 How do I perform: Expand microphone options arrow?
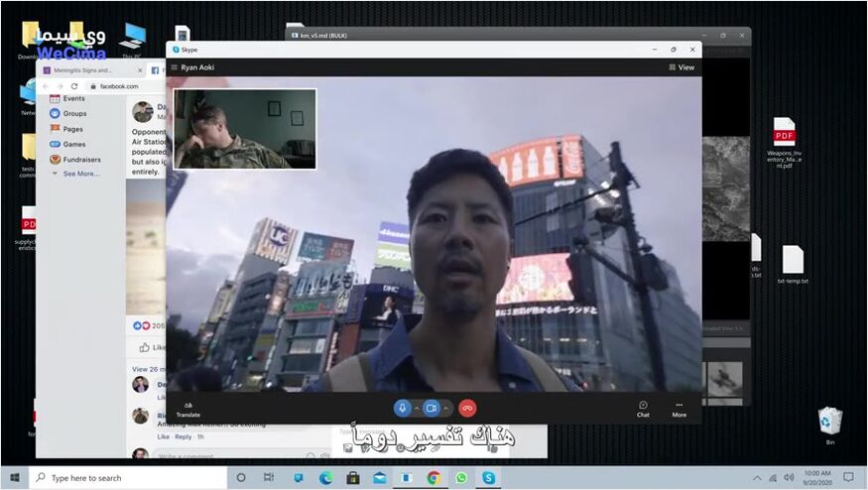416,408
